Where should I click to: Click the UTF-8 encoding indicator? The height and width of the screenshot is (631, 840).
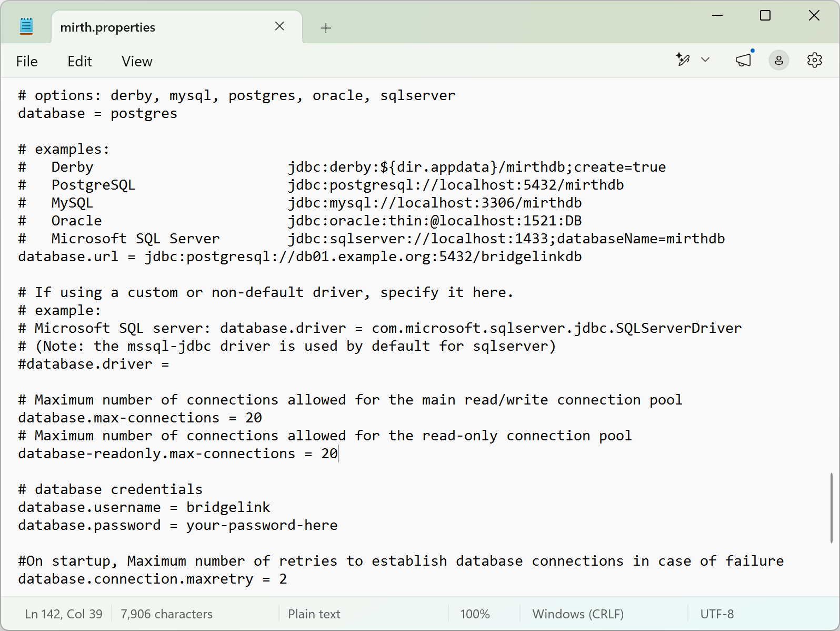click(717, 614)
